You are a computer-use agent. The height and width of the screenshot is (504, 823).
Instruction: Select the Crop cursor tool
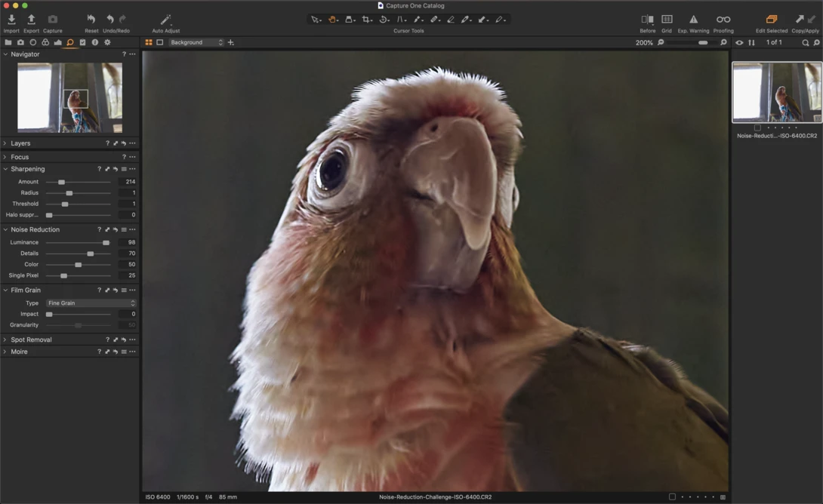click(x=367, y=20)
